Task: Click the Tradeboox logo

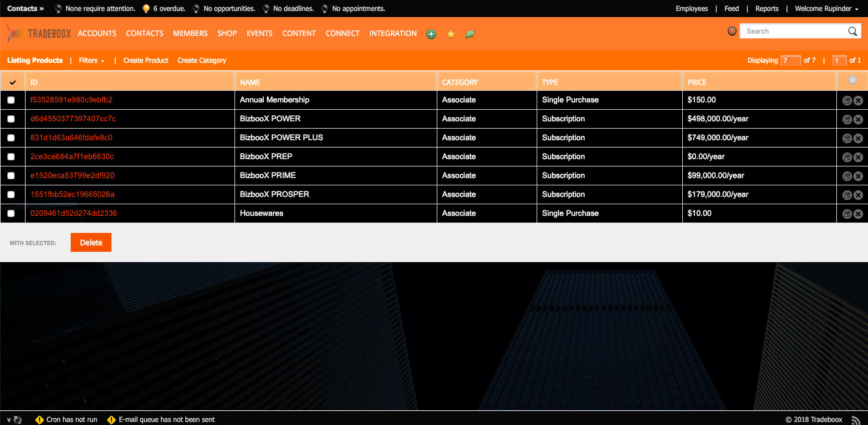Action: click(39, 34)
